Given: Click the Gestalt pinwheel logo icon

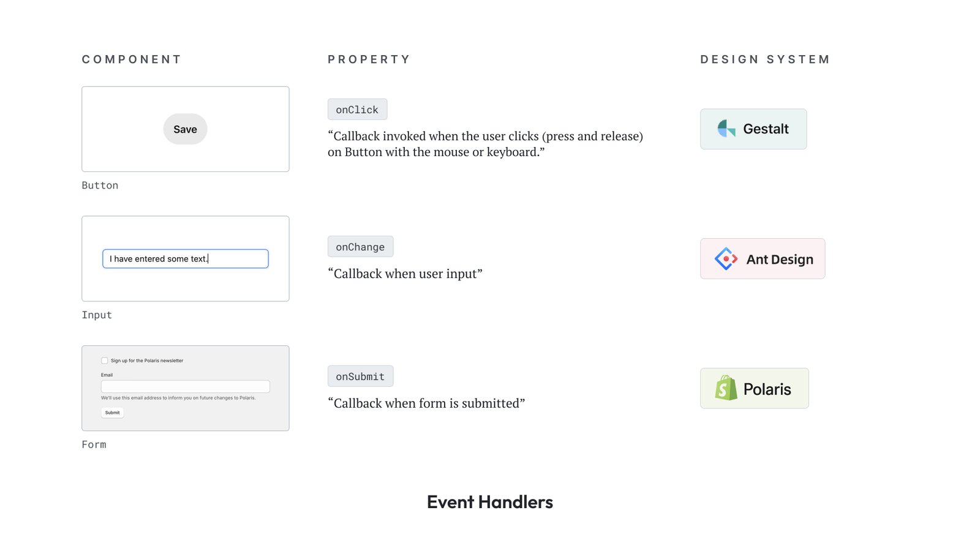Looking at the screenshot, I should pos(726,129).
